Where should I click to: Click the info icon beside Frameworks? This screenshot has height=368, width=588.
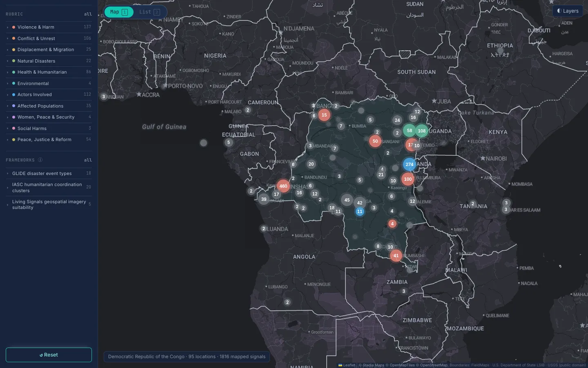[40, 160]
